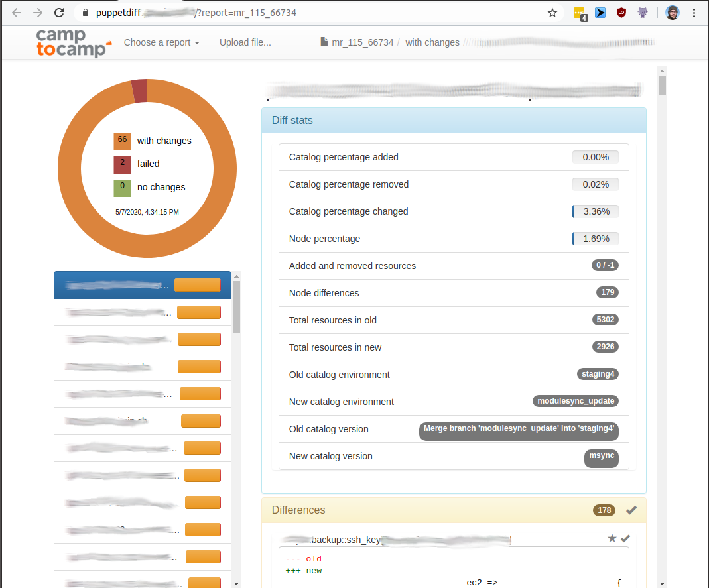The image size is (709, 588).
Task: Click the 'failed' legend label
Action: point(149,164)
